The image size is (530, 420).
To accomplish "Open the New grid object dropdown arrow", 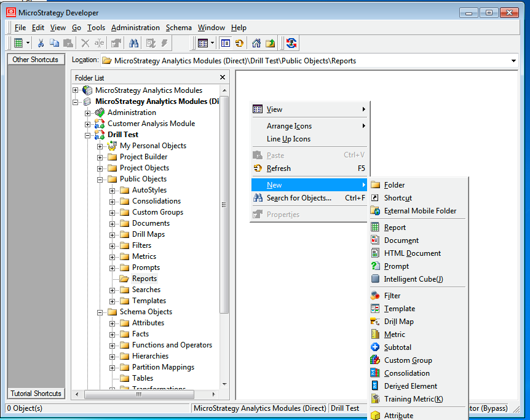I will (27, 43).
